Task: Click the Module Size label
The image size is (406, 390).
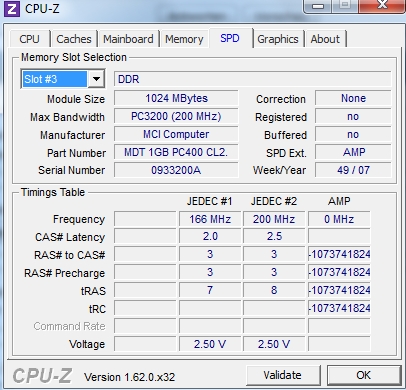Action: pyautogui.click(x=76, y=99)
